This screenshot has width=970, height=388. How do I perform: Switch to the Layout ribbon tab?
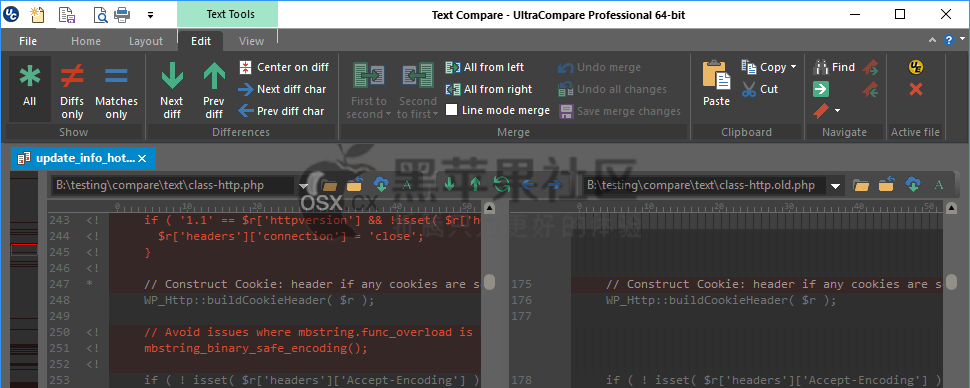146,41
